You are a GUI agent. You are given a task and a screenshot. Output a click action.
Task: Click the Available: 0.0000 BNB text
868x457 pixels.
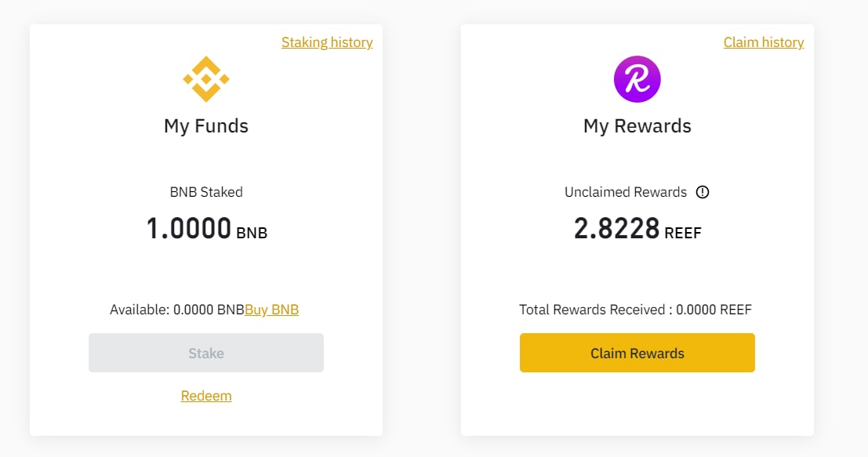pos(177,310)
